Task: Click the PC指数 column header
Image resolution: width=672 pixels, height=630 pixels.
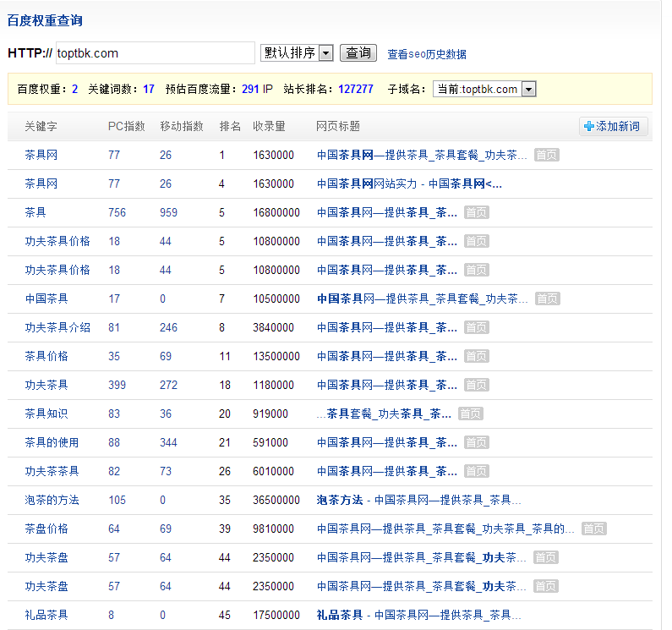Action: coord(126,126)
